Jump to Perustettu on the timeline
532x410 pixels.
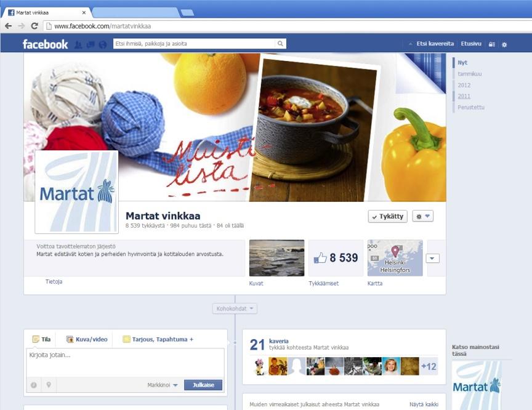[471, 107]
